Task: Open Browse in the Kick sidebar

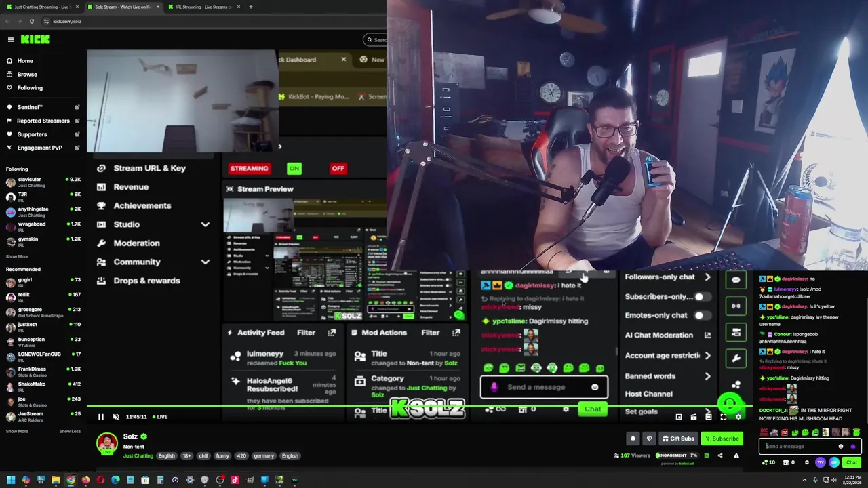Action: [x=27, y=75]
